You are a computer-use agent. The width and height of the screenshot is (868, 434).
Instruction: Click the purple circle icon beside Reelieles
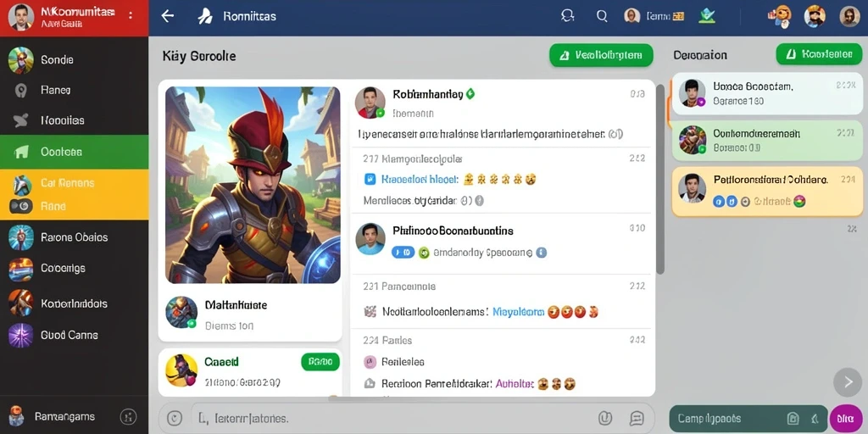pos(370,362)
